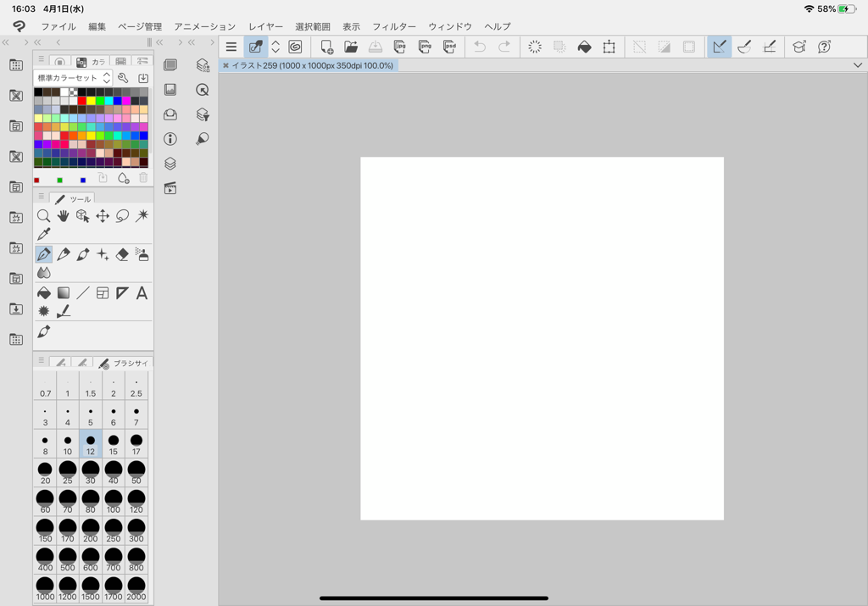Click the Undo arrow
This screenshot has width=868, height=606.
tap(480, 47)
